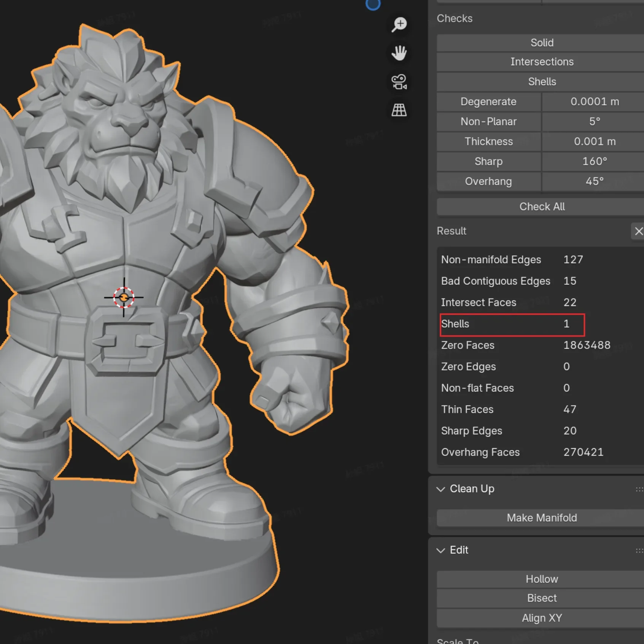Click the Check All button

tap(540, 207)
